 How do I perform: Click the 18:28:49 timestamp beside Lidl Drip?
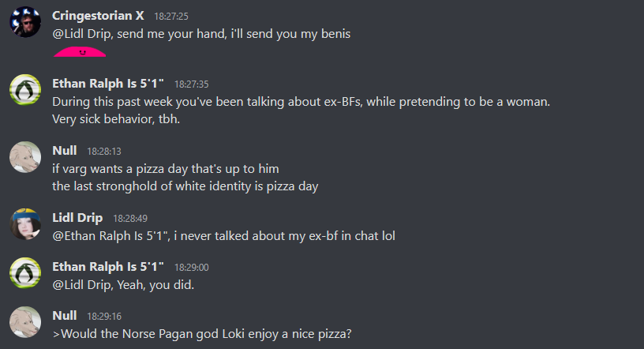(x=130, y=218)
